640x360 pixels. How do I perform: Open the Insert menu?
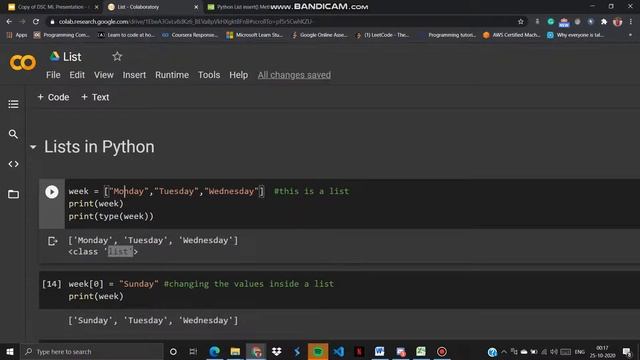pyautogui.click(x=134, y=75)
